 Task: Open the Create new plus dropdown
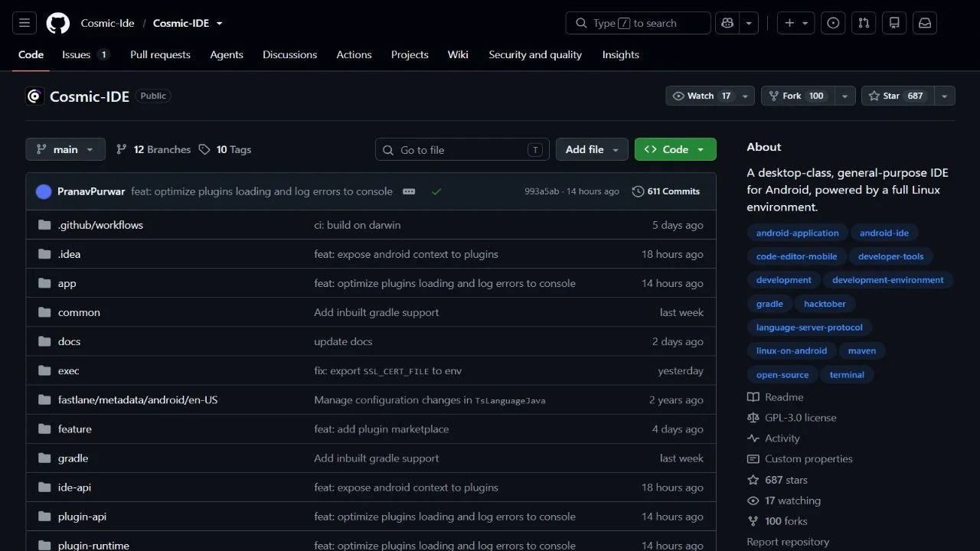pyautogui.click(x=796, y=23)
